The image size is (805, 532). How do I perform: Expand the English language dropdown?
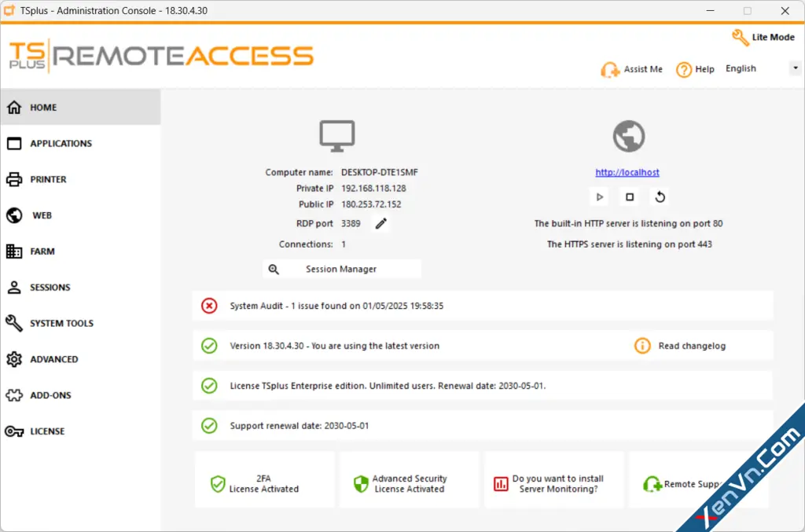[796, 68]
